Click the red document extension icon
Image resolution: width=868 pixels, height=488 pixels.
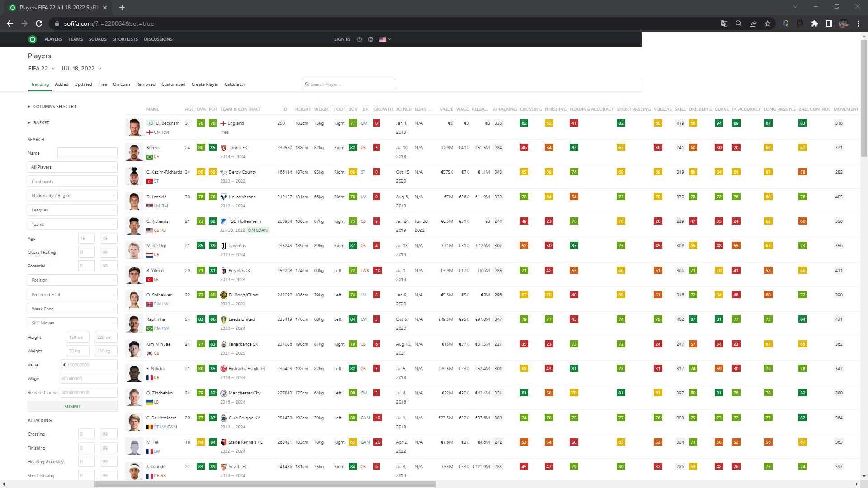click(x=800, y=23)
